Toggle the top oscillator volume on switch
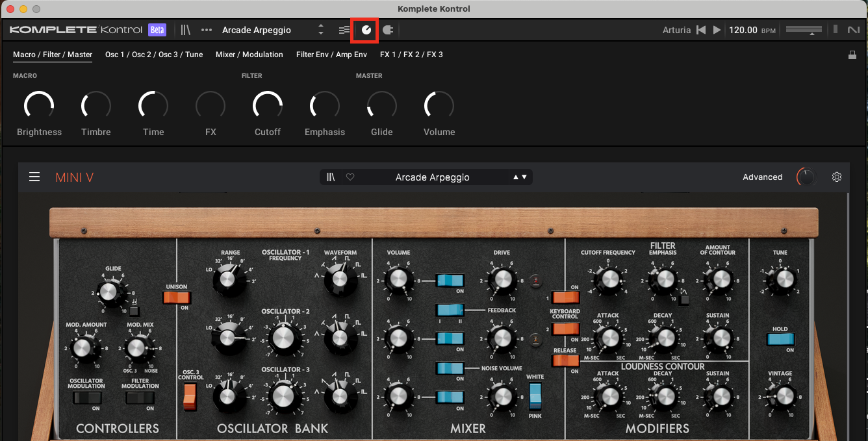868x441 pixels. [x=450, y=281]
